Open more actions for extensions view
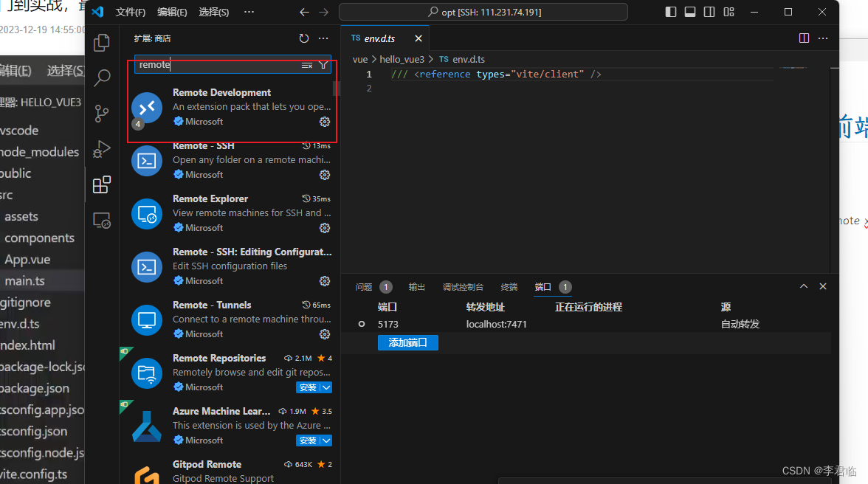The image size is (868, 484). click(x=323, y=38)
